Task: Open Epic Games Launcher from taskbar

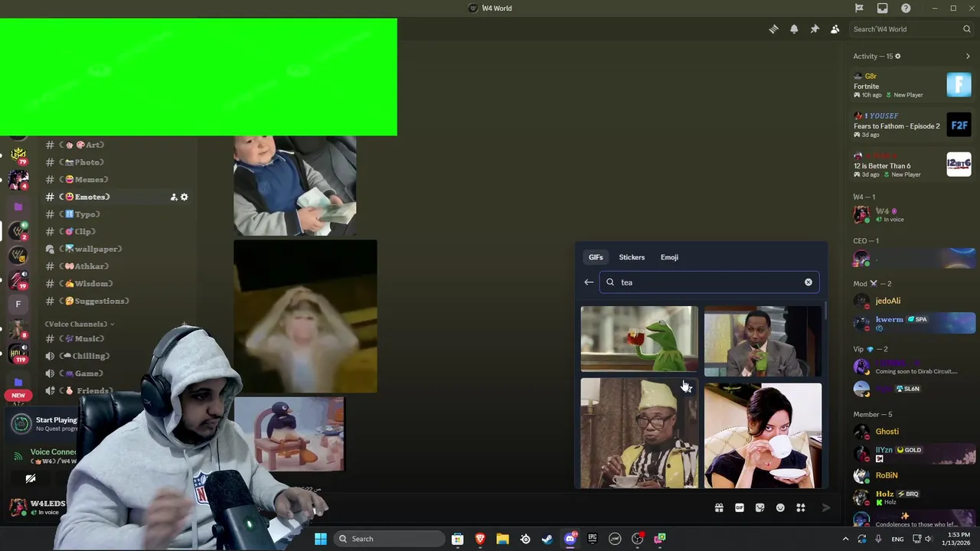Action: click(x=592, y=539)
